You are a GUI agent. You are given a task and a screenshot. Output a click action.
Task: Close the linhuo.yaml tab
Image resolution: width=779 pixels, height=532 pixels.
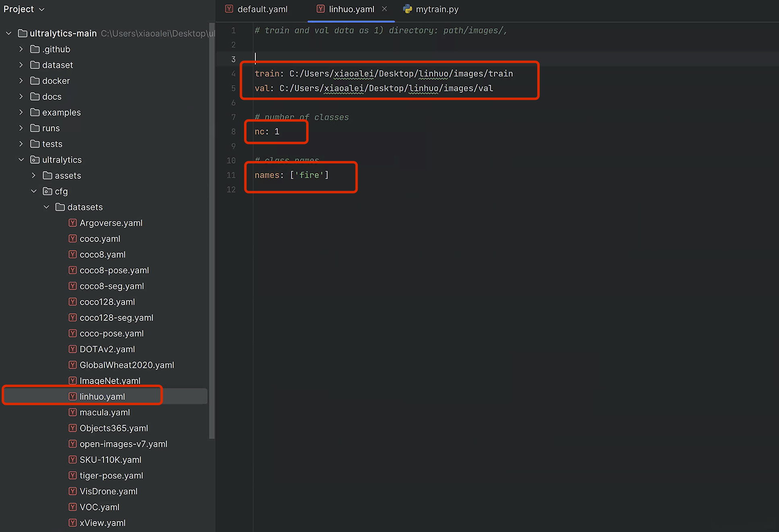pyautogui.click(x=384, y=9)
